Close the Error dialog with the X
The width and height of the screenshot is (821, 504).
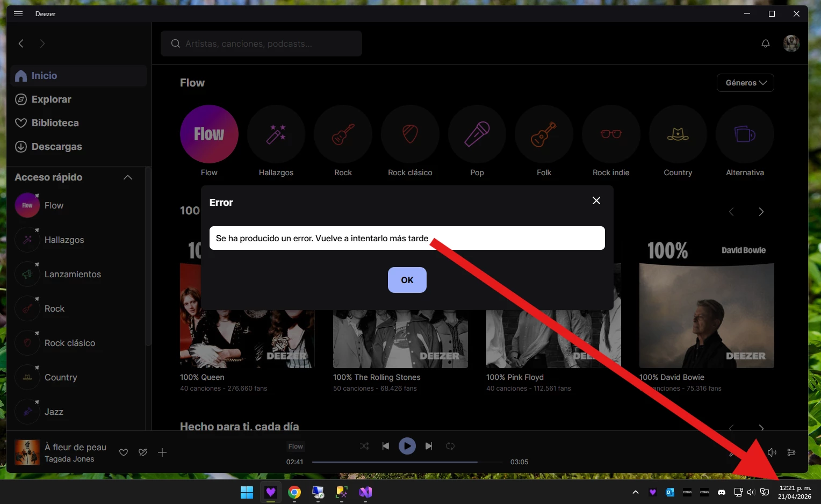596,200
